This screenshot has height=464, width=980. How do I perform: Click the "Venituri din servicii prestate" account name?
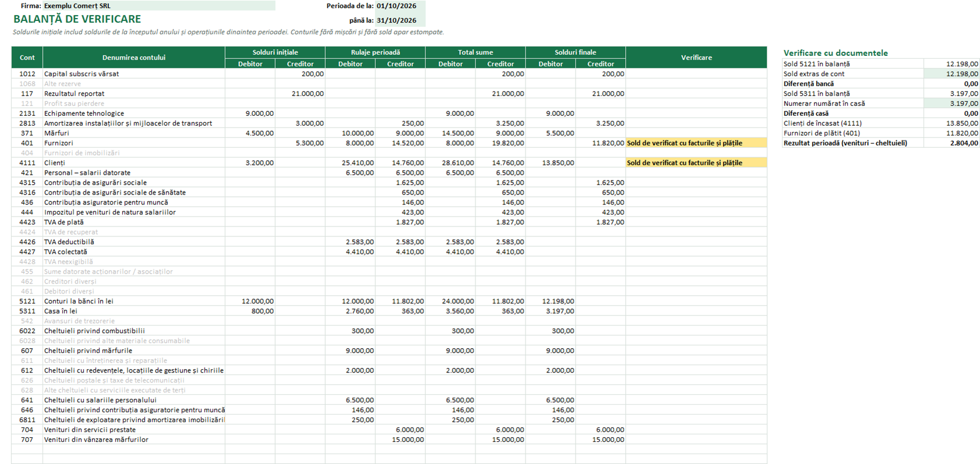click(90, 430)
